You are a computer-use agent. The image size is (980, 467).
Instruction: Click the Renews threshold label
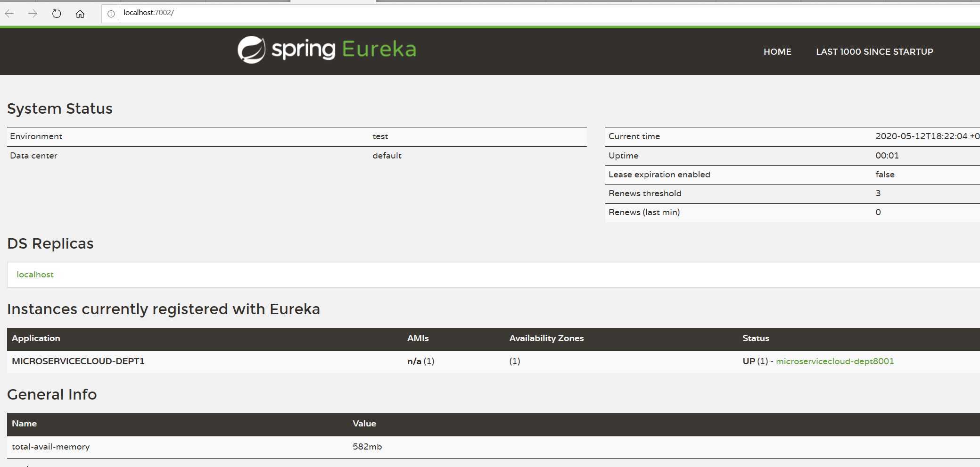[645, 193]
